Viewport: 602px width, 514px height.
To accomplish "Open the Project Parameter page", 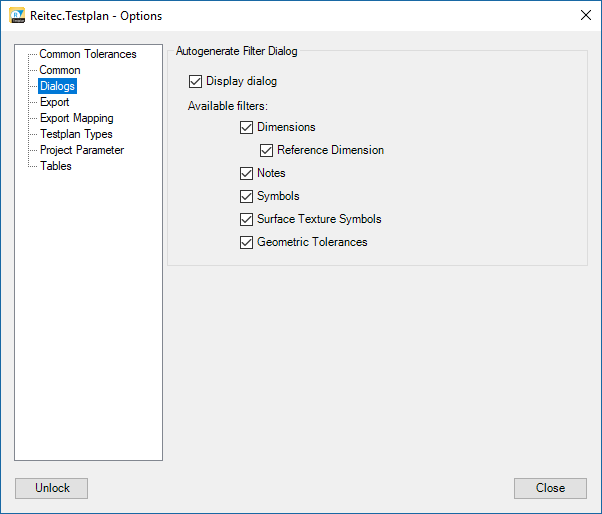I will click(82, 150).
